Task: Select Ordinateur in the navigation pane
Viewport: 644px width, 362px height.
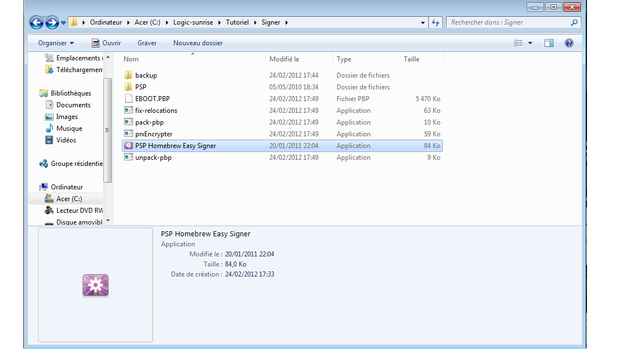Action: [x=61, y=187]
